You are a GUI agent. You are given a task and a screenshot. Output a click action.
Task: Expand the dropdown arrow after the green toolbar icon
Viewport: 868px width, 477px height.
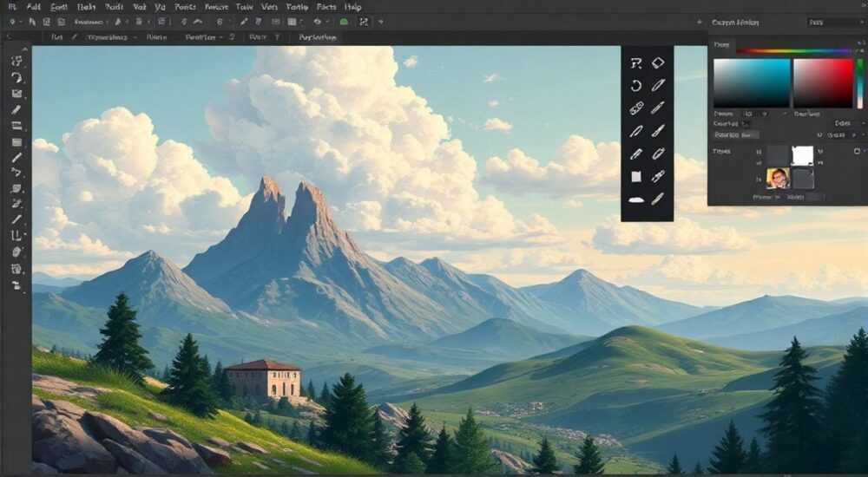click(381, 23)
